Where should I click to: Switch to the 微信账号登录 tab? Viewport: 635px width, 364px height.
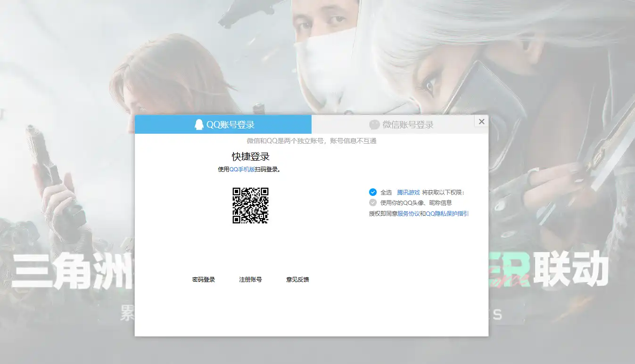click(x=400, y=124)
